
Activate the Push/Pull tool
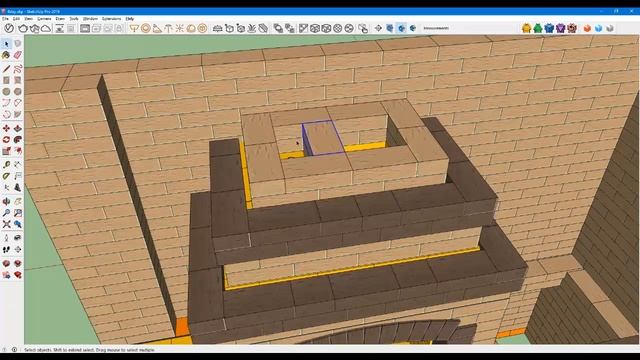click(18, 129)
